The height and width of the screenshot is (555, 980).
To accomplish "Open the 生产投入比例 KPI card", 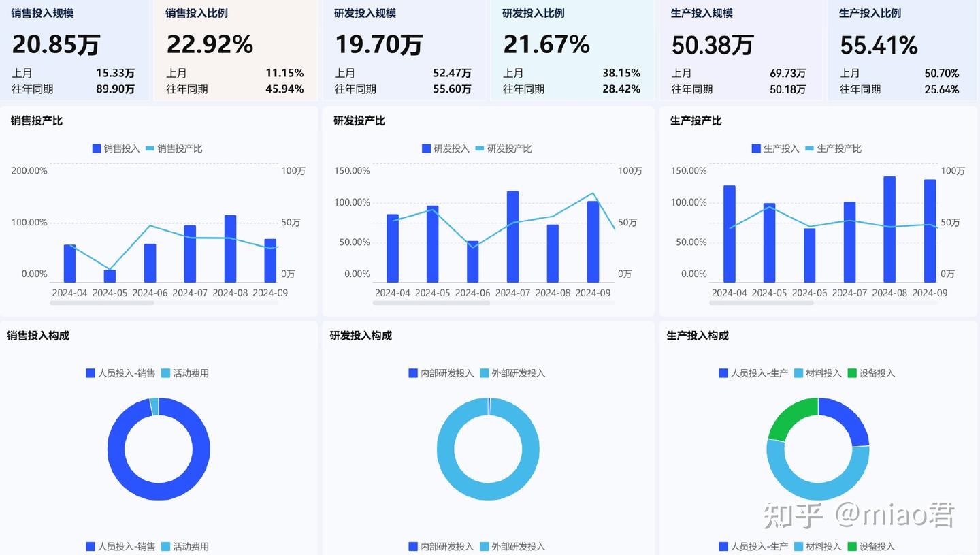I will coord(902,51).
